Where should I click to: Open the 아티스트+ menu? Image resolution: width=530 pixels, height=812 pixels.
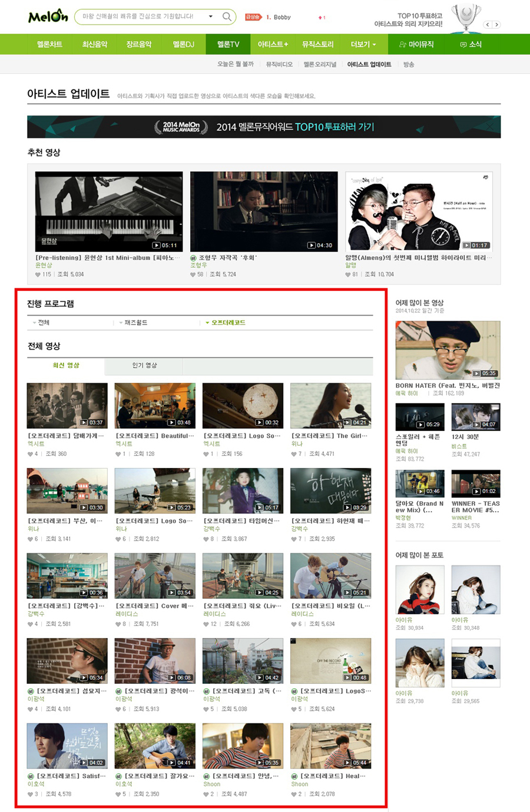273,44
